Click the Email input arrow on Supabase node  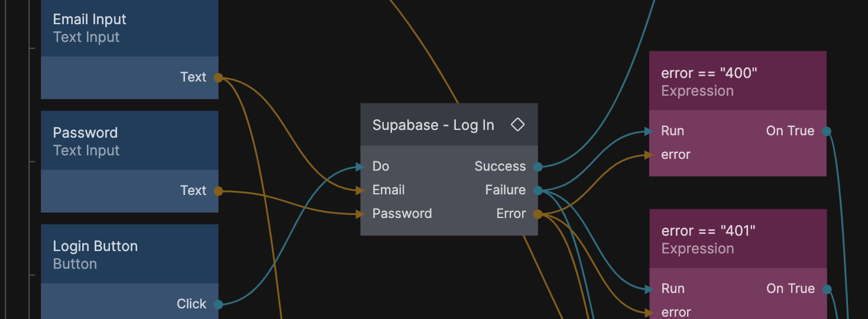[361, 190]
